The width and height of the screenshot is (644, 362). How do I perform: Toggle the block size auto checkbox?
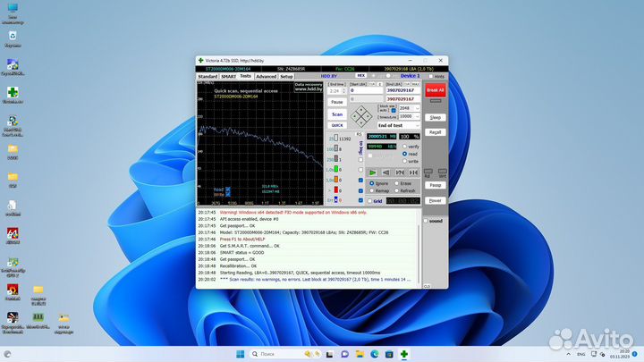tap(394, 111)
